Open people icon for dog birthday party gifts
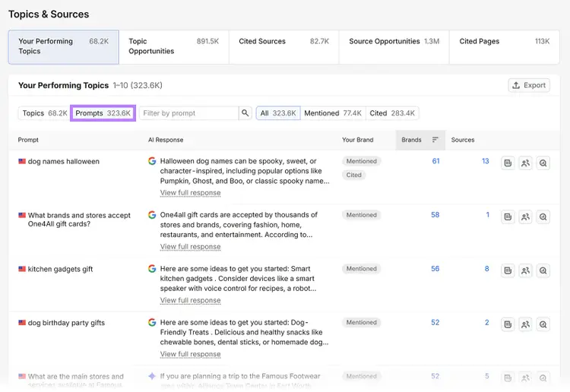 [x=525, y=324]
